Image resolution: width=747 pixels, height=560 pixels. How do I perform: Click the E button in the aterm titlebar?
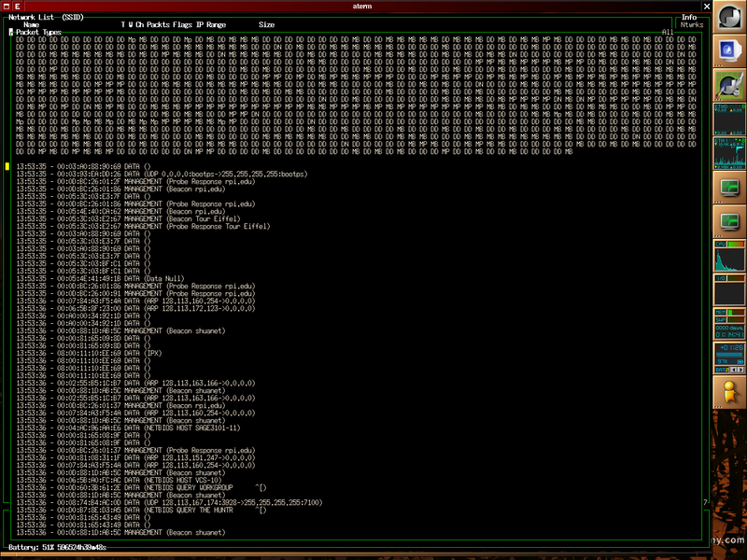[17, 7]
